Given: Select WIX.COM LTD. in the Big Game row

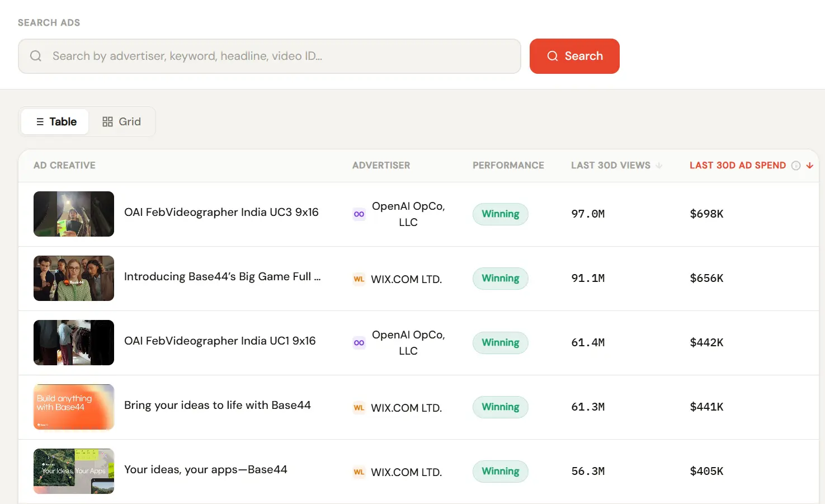Looking at the screenshot, I should [407, 279].
